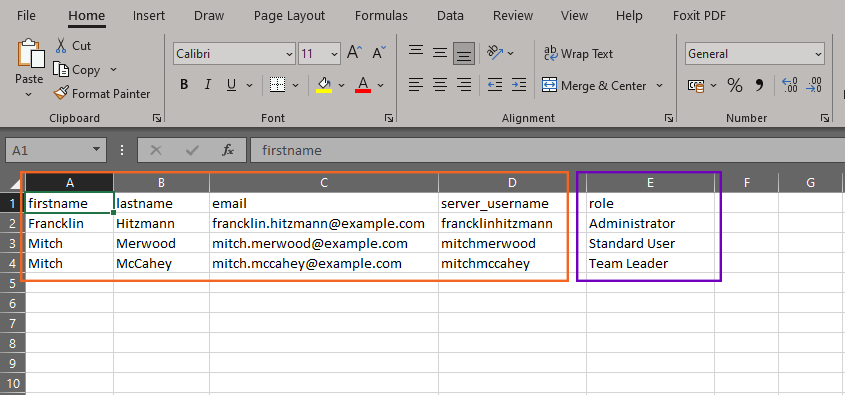Screen dimensions: 845x395
Task: Open Alignment group dialog launcher
Action: coord(668,118)
